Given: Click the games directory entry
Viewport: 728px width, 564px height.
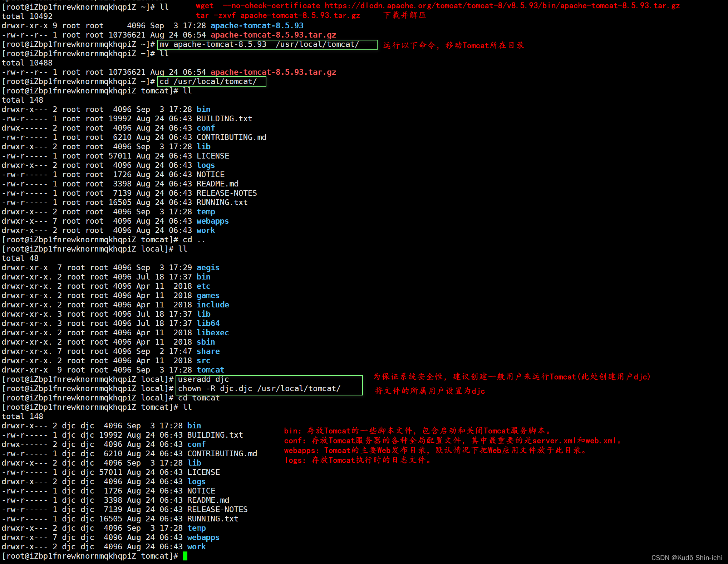Looking at the screenshot, I should (208, 296).
